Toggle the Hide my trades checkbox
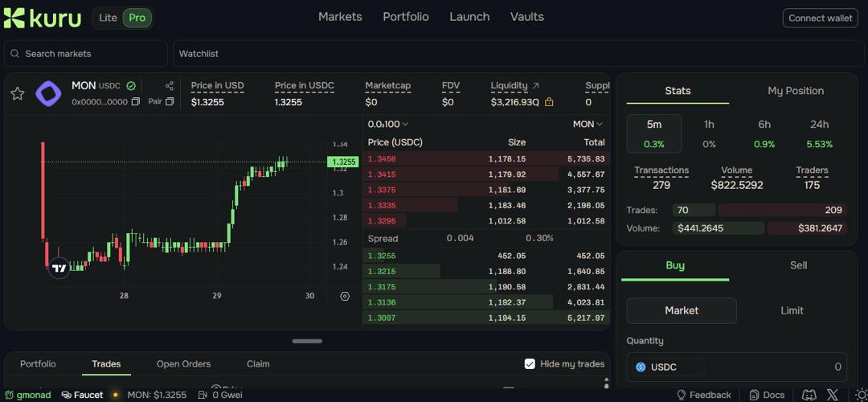Screen dimensions: 868x402 click(x=530, y=364)
